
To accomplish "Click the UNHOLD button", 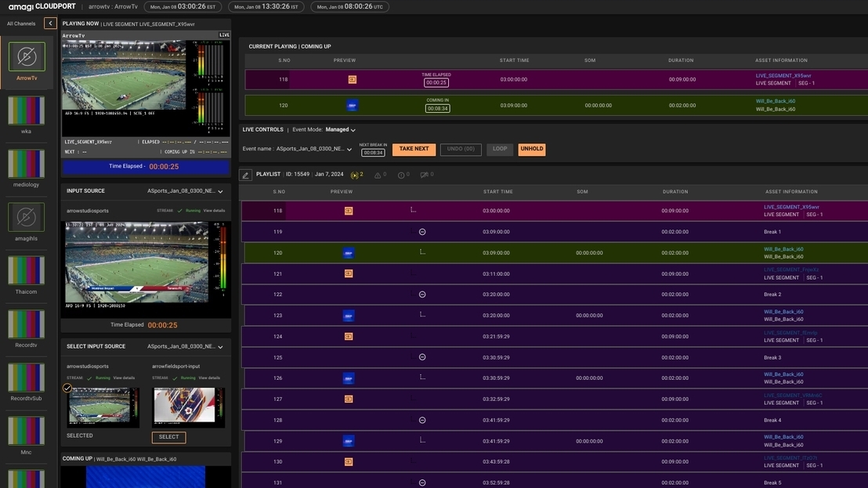I will [531, 147].
